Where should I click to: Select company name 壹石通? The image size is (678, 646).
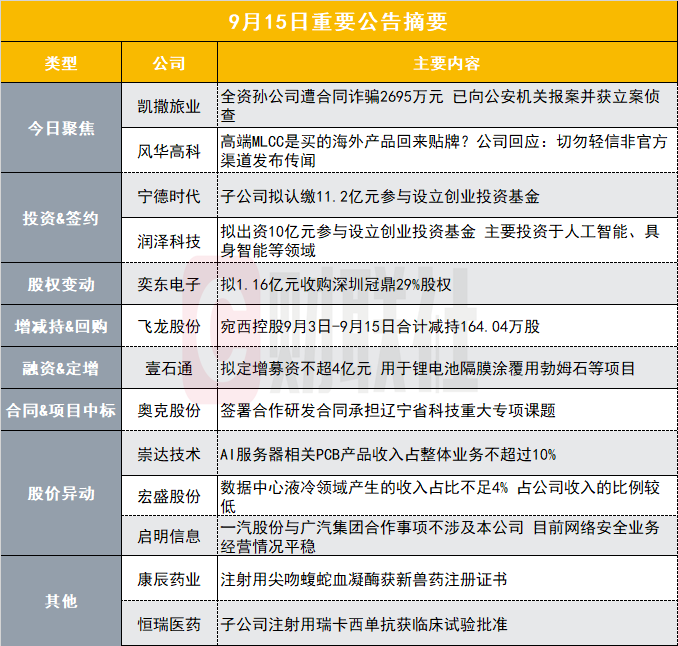tap(169, 368)
